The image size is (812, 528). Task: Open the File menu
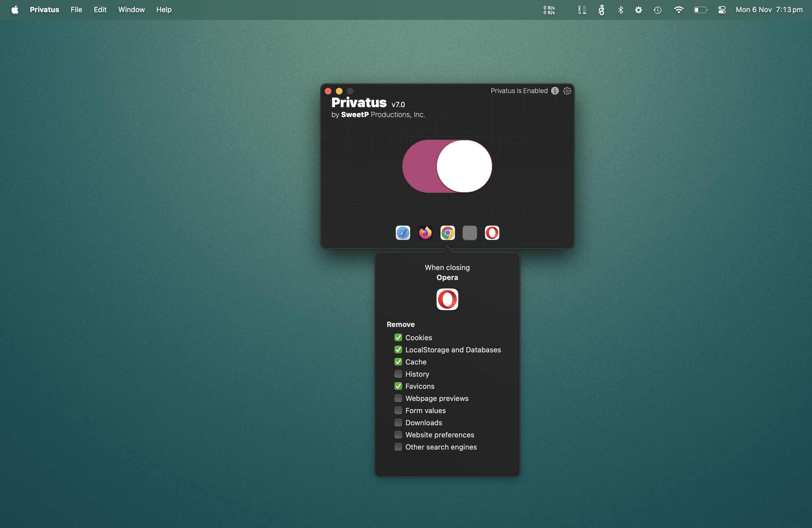pyautogui.click(x=77, y=10)
